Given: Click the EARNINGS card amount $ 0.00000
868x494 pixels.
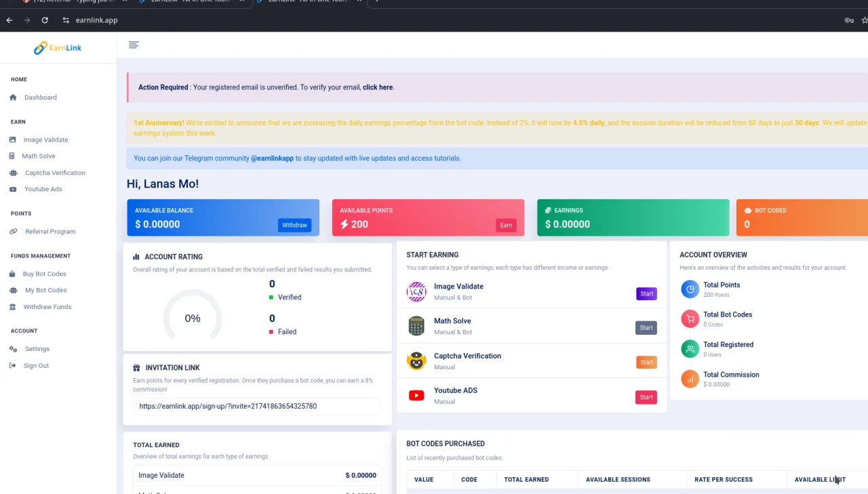Looking at the screenshot, I should coord(568,224).
